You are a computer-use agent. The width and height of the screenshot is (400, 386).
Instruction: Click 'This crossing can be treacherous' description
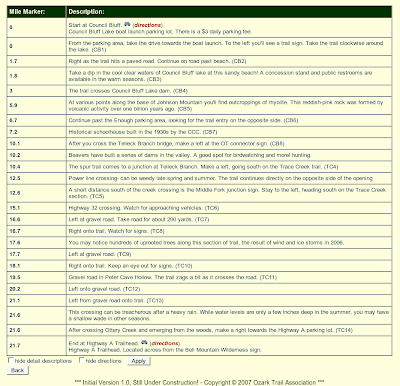coord(229,315)
